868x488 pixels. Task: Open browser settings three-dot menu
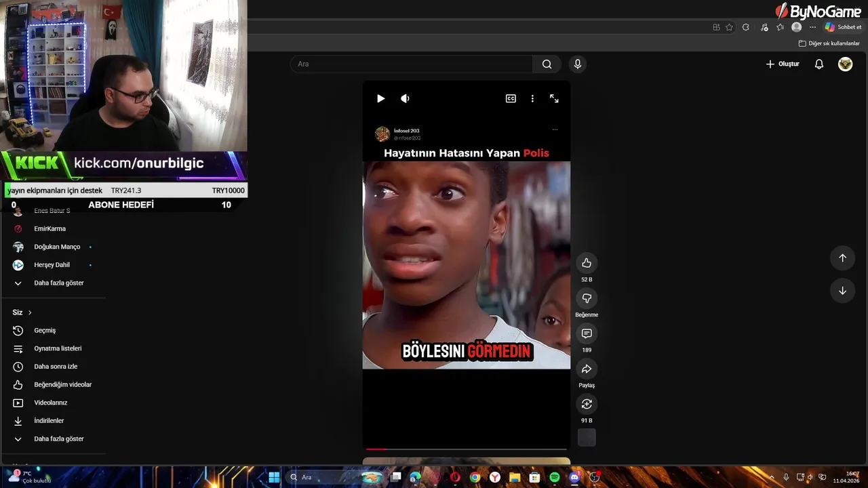812,27
